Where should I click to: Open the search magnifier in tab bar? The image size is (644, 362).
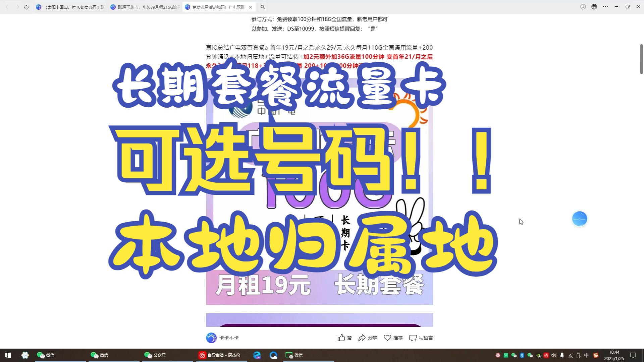263,7
